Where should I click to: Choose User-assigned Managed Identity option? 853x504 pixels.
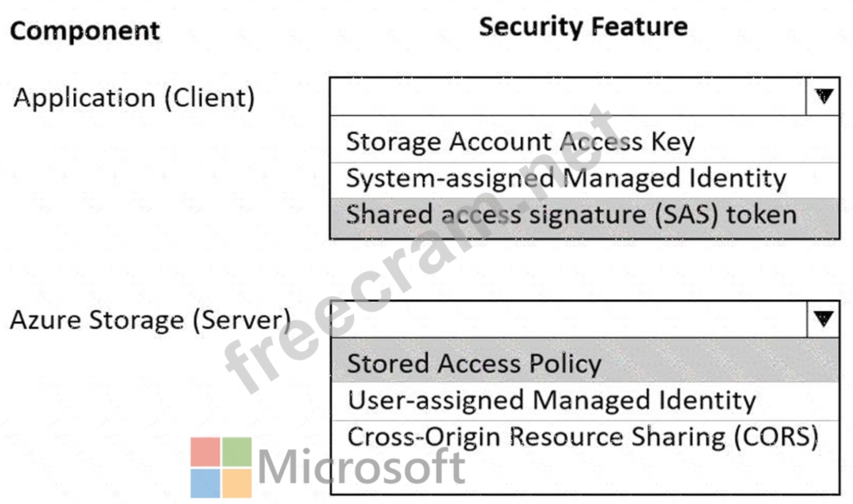tap(585, 401)
